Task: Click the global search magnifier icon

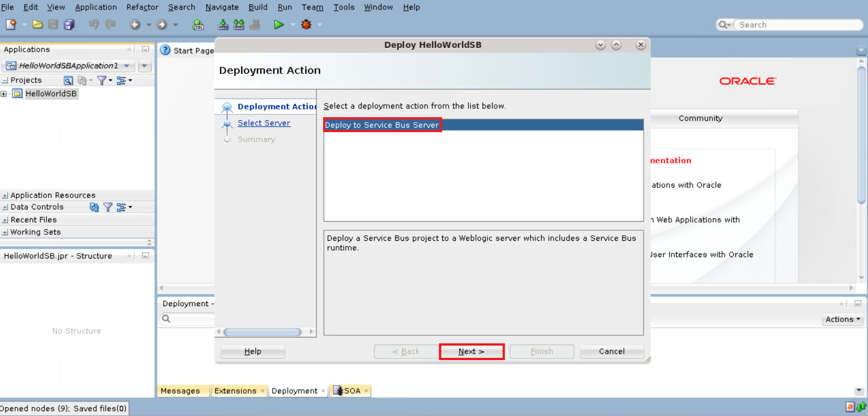Action: 722,25
